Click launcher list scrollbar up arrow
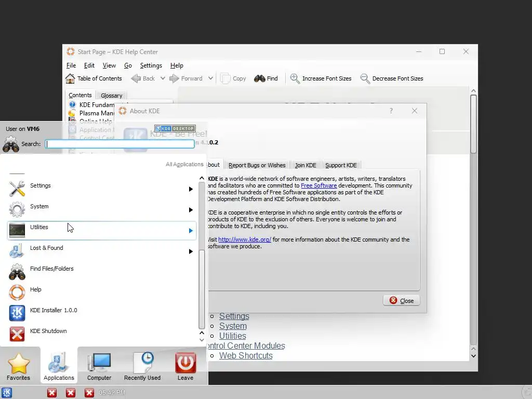 (x=202, y=178)
